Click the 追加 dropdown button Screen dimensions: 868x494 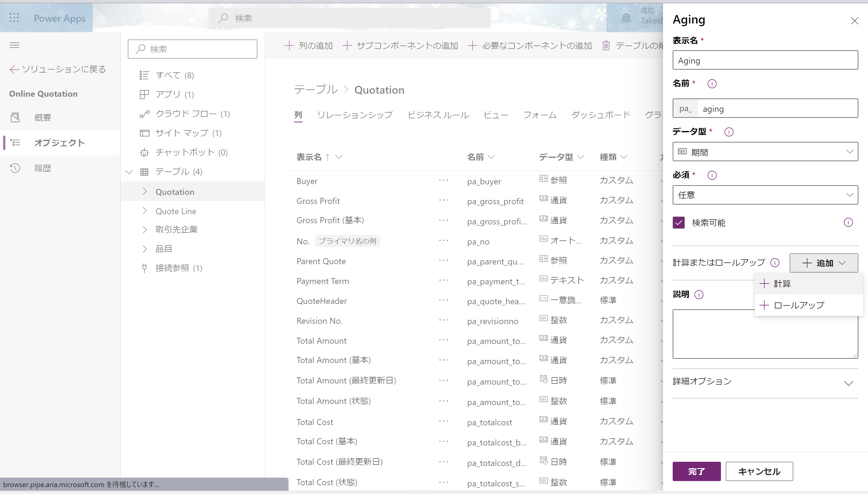tap(823, 263)
